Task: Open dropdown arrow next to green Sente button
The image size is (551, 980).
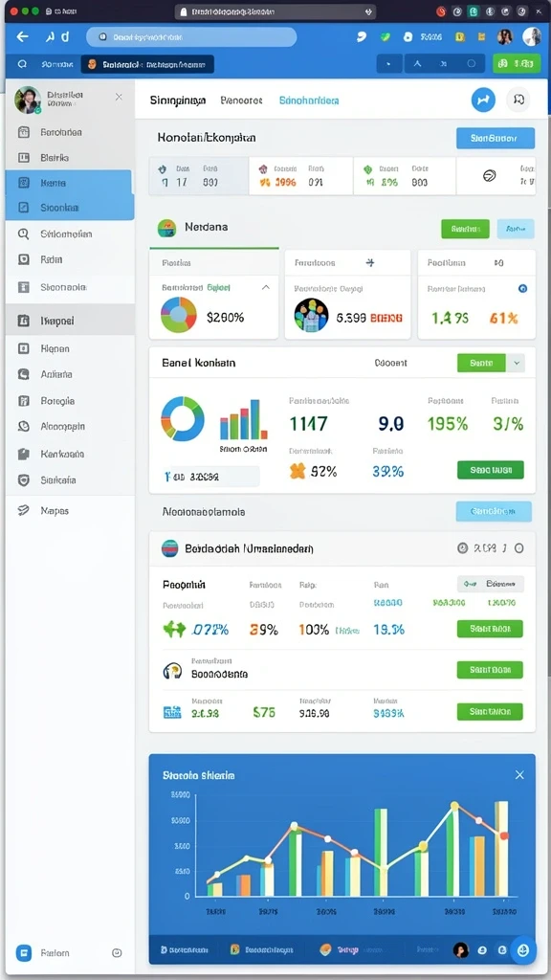Action: (516, 363)
